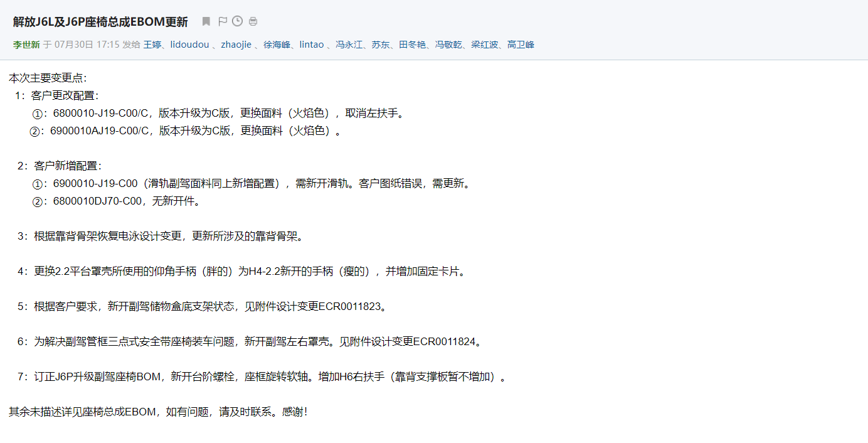Select recipient 冯永江

[349, 45]
